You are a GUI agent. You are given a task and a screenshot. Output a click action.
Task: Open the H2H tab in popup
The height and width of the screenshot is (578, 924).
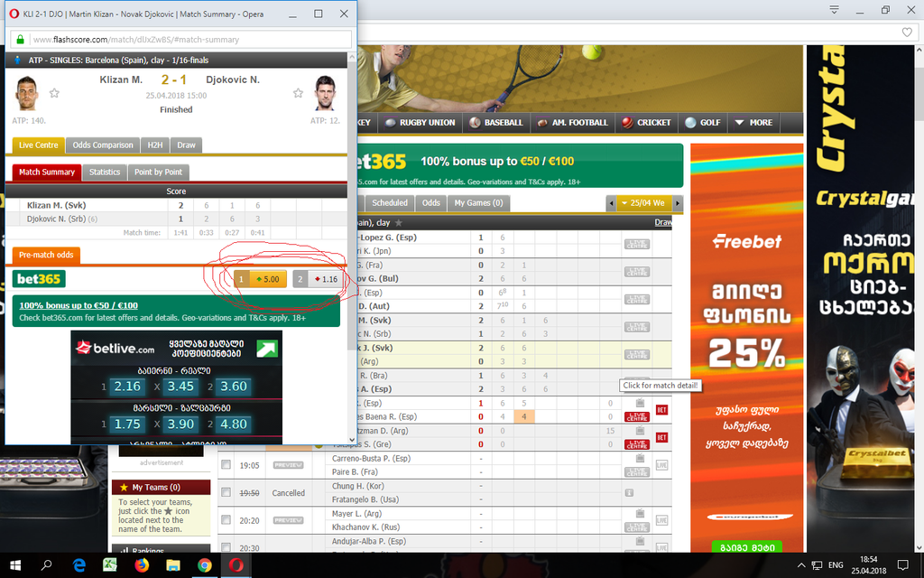tap(155, 145)
